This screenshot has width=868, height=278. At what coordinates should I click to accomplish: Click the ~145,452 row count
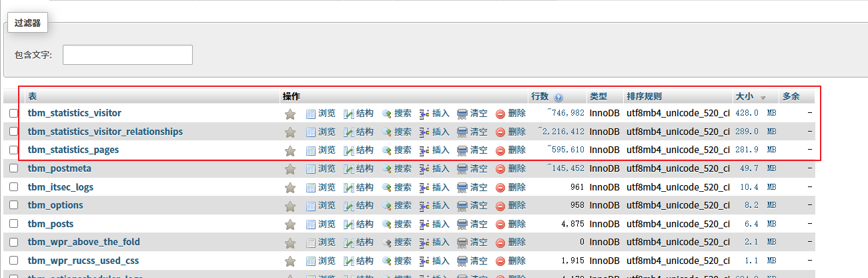pos(566,168)
